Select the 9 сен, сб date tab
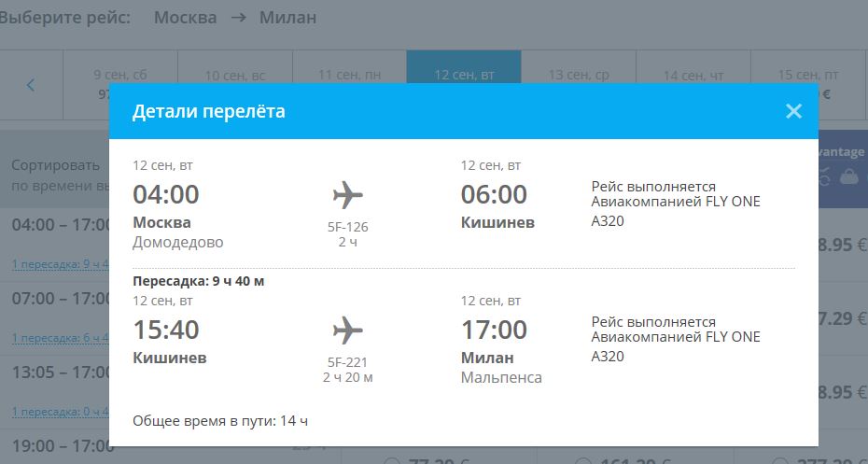 (120, 85)
